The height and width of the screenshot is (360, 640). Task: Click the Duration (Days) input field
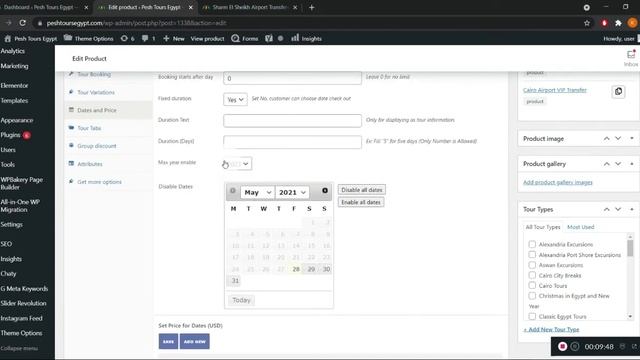click(x=292, y=142)
